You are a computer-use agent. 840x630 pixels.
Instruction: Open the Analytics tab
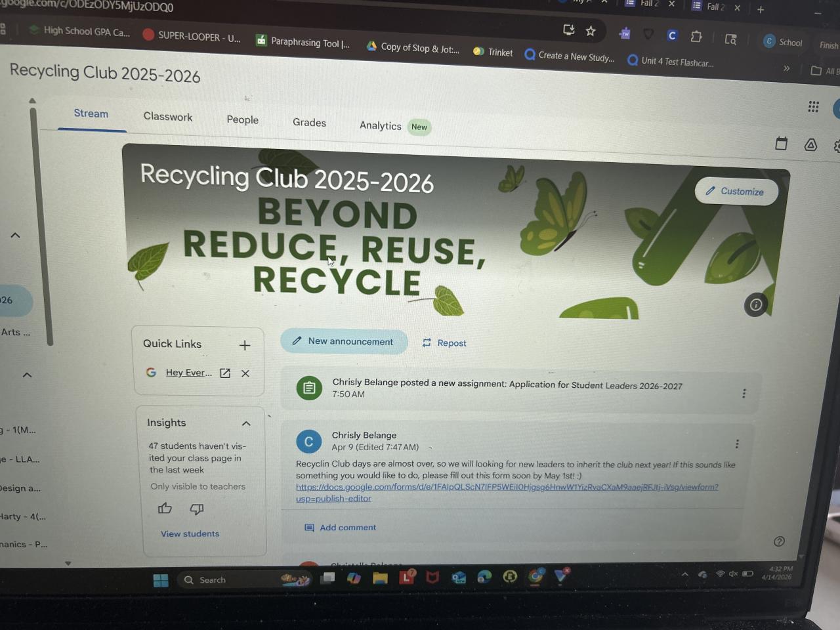click(380, 125)
